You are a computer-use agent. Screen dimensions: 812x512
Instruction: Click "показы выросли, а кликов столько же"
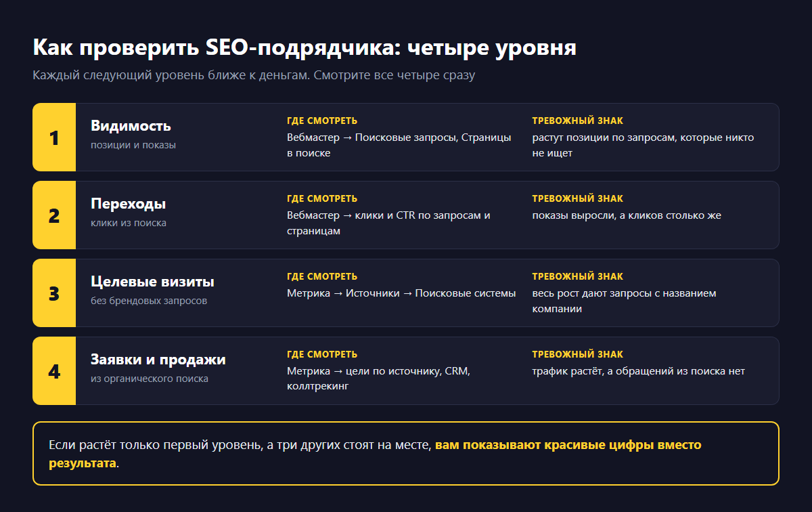point(627,215)
